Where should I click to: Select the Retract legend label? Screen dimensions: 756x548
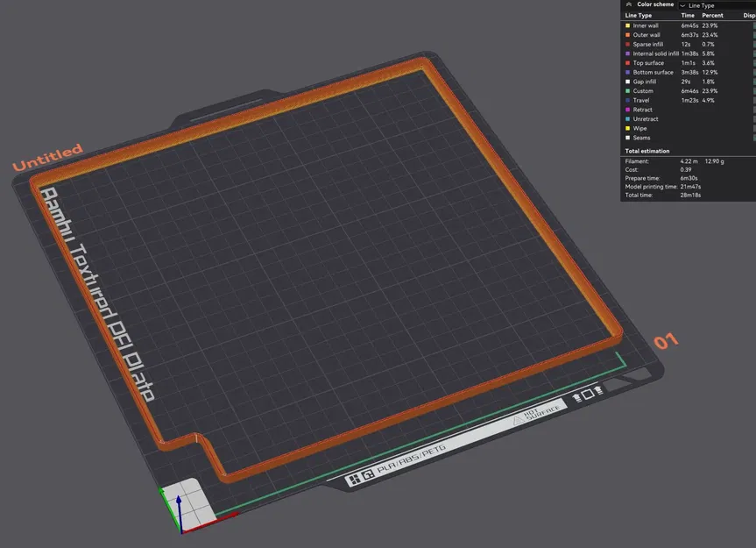[643, 110]
